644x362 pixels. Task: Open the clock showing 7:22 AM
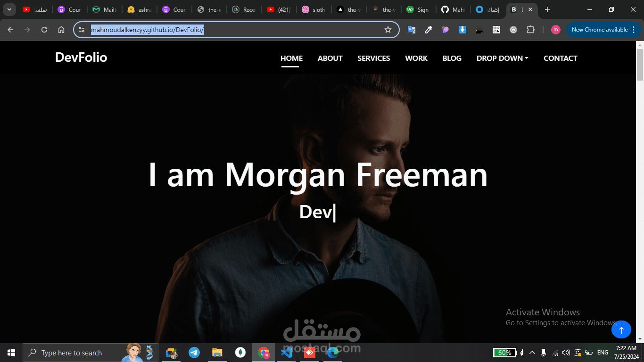(626, 353)
